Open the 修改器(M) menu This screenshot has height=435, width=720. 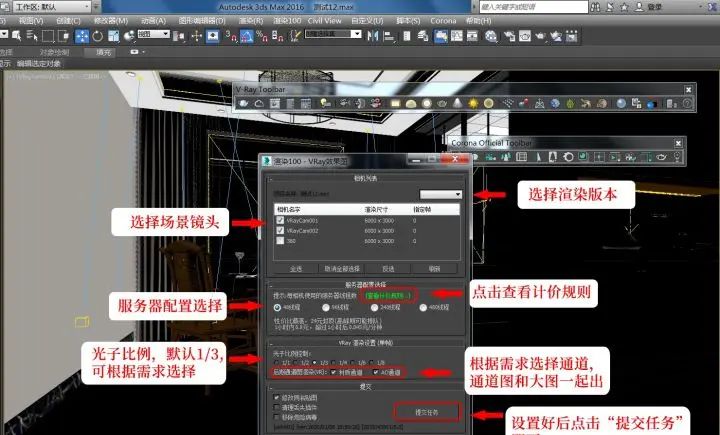click(x=111, y=21)
